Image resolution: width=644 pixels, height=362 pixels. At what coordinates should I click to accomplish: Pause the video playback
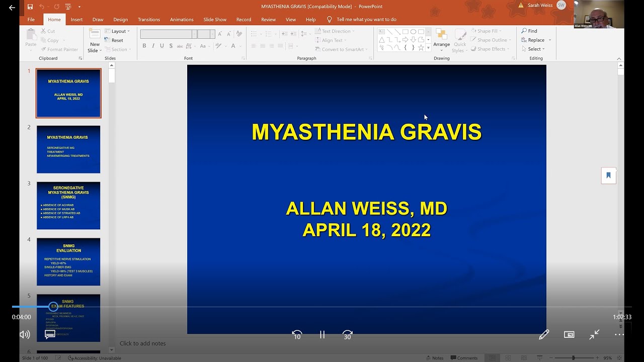pos(322,334)
